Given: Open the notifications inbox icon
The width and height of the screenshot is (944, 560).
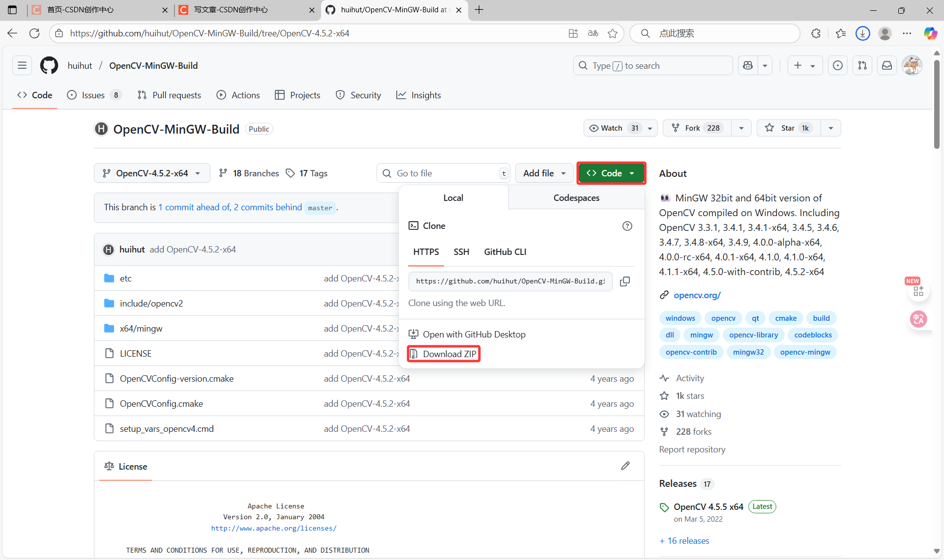Looking at the screenshot, I should 887,65.
